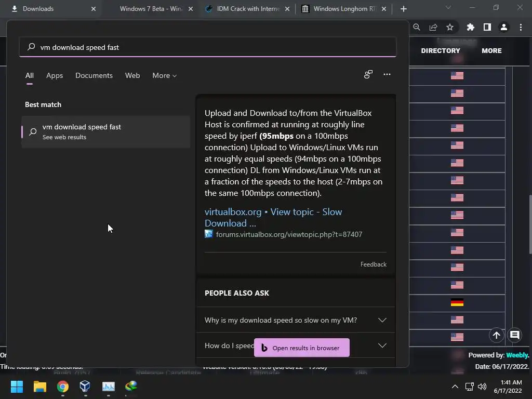Image resolution: width=532 pixels, height=399 pixels.
Task: Open the performance monitor taskbar icon
Action: [109, 387]
